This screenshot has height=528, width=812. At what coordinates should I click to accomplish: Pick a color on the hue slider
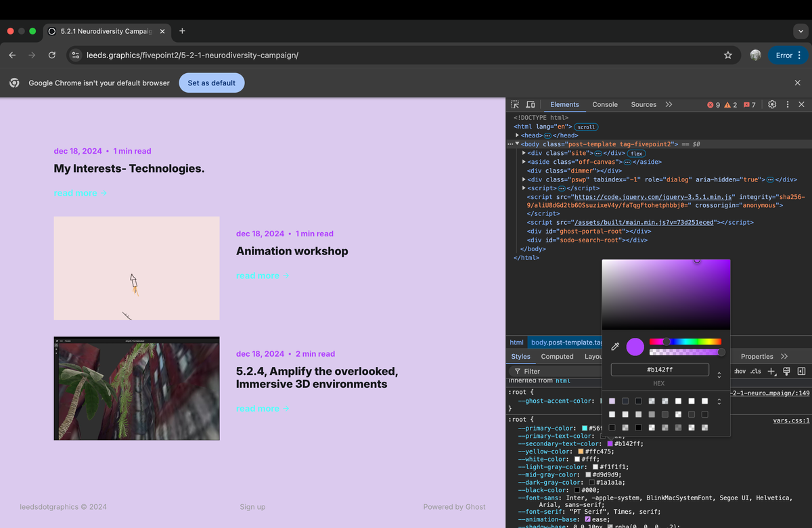pos(687,341)
